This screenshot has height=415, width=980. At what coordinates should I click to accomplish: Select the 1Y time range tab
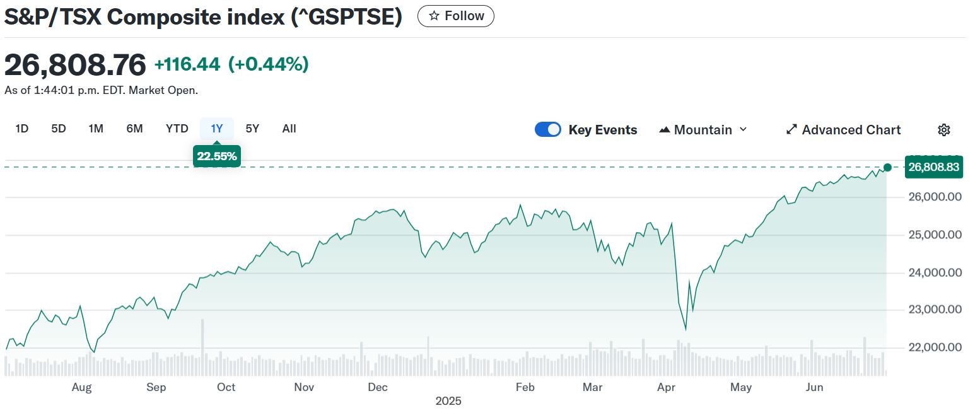217,129
